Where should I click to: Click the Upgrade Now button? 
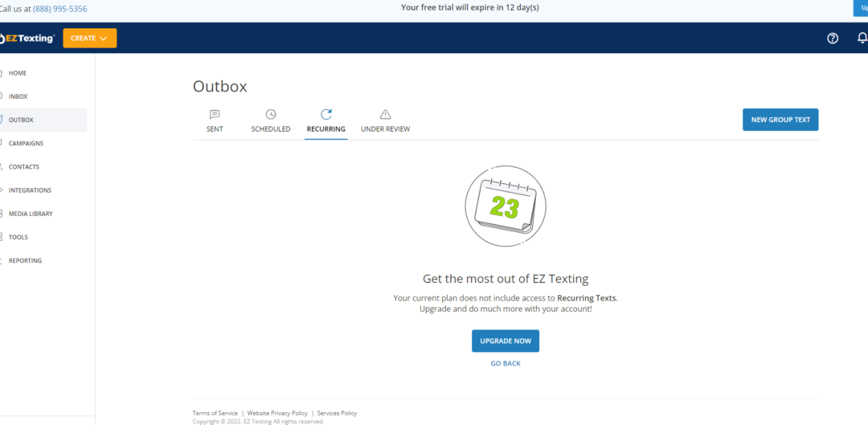[x=506, y=341]
